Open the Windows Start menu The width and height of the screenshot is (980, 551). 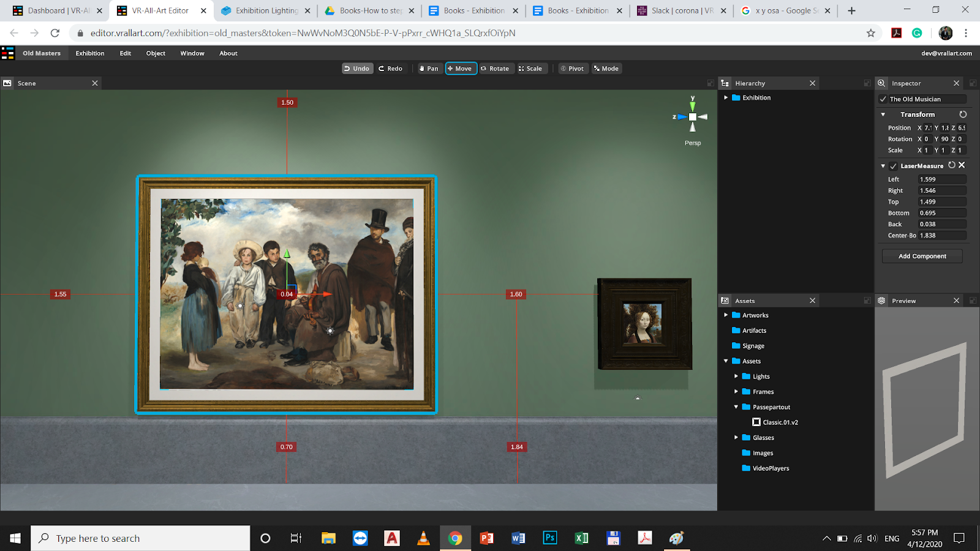pyautogui.click(x=15, y=538)
